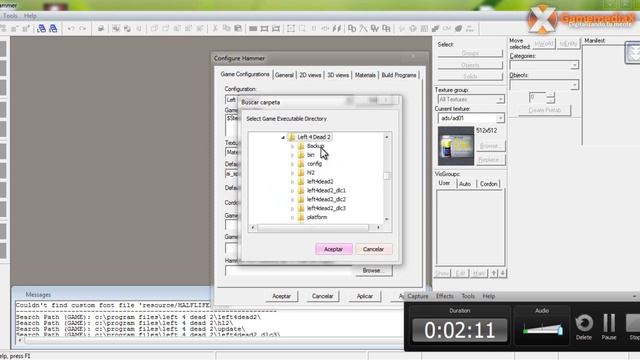This screenshot has width=640, height=360.
Task: Click the current texture preview thumbnail
Action: point(456,146)
